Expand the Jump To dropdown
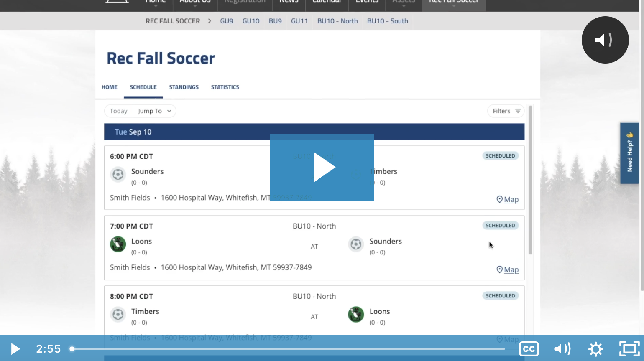Screen dimensions: 644x361 (x=154, y=111)
